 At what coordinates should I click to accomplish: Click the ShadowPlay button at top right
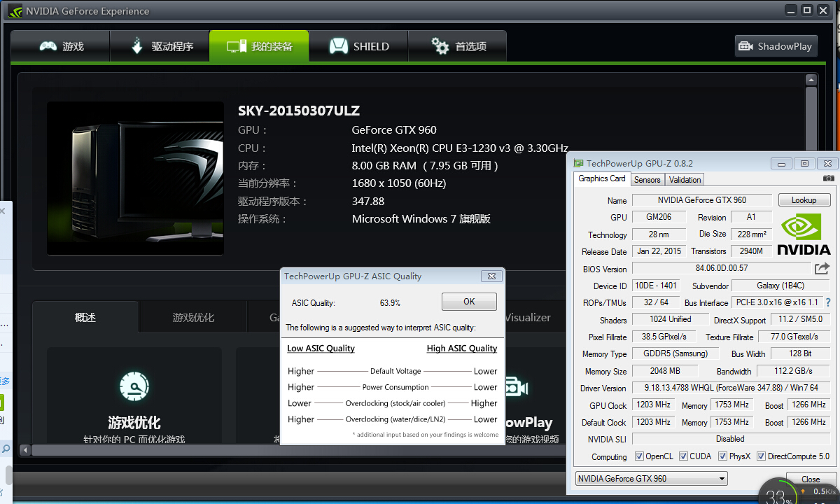776,46
